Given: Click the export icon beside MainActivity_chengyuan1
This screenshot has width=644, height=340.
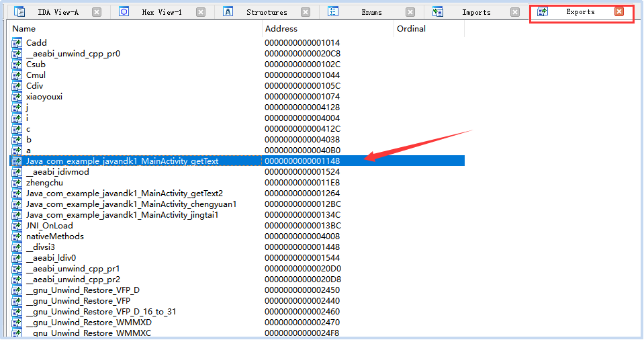Looking at the screenshot, I should (x=17, y=204).
